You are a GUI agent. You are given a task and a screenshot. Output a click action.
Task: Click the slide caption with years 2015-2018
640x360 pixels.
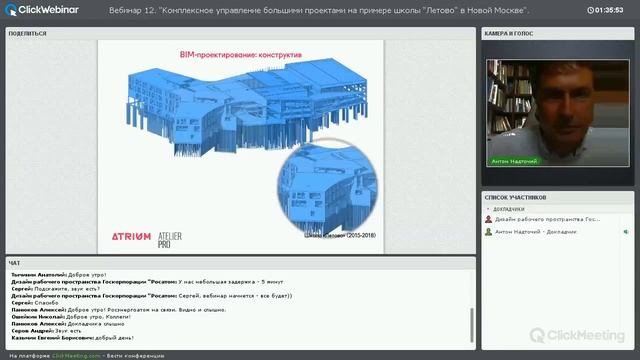point(340,236)
